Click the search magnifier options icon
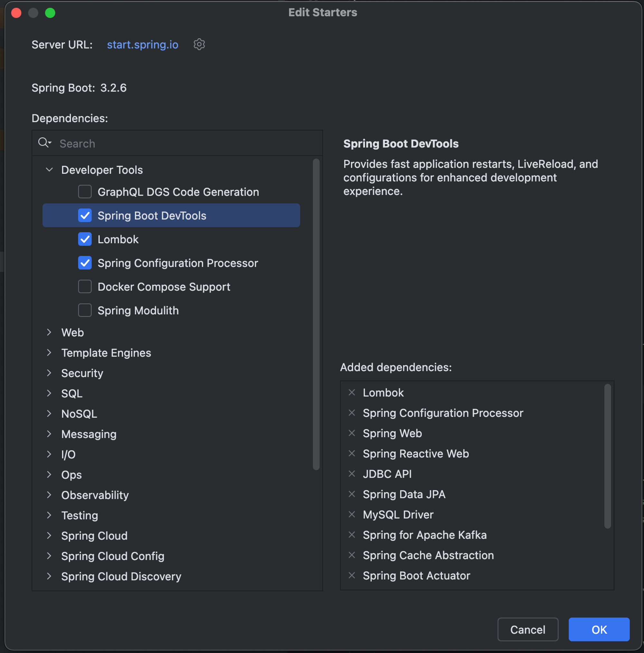Viewport: 644px width, 653px height. point(45,143)
